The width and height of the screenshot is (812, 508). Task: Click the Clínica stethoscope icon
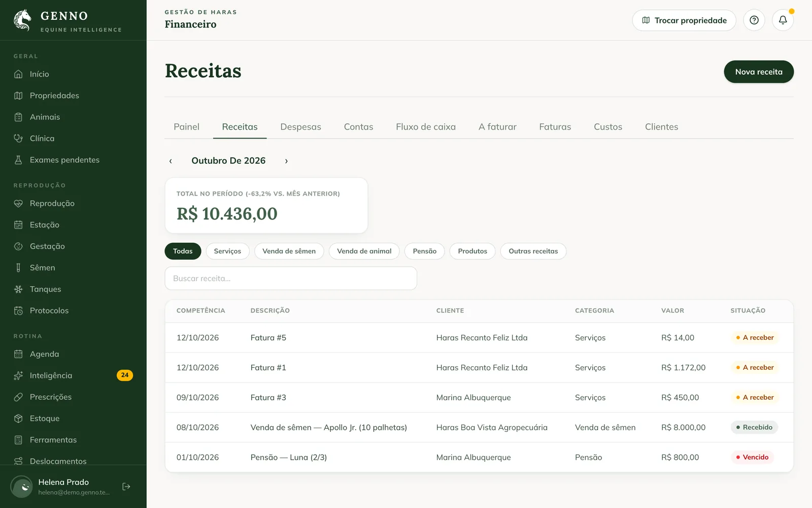(18, 138)
